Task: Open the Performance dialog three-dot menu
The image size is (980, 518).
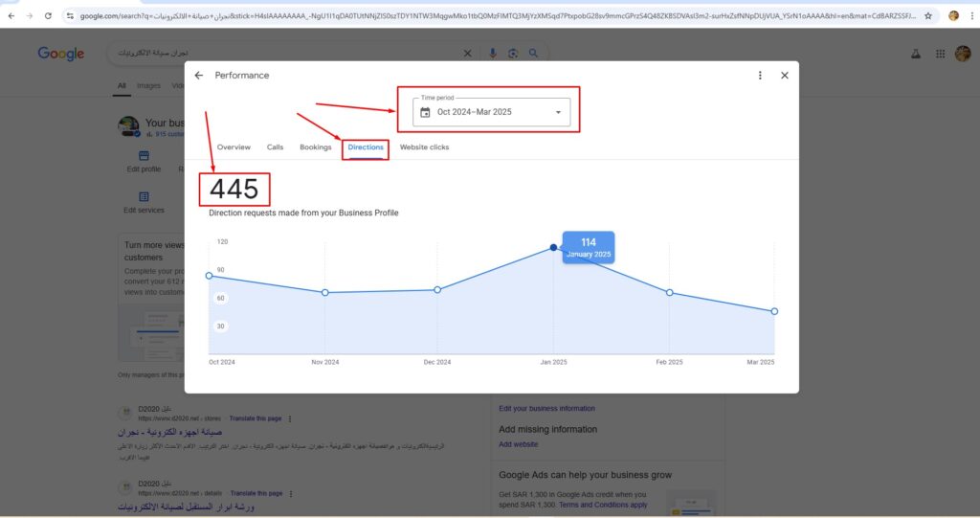Action: [x=760, y=75]
